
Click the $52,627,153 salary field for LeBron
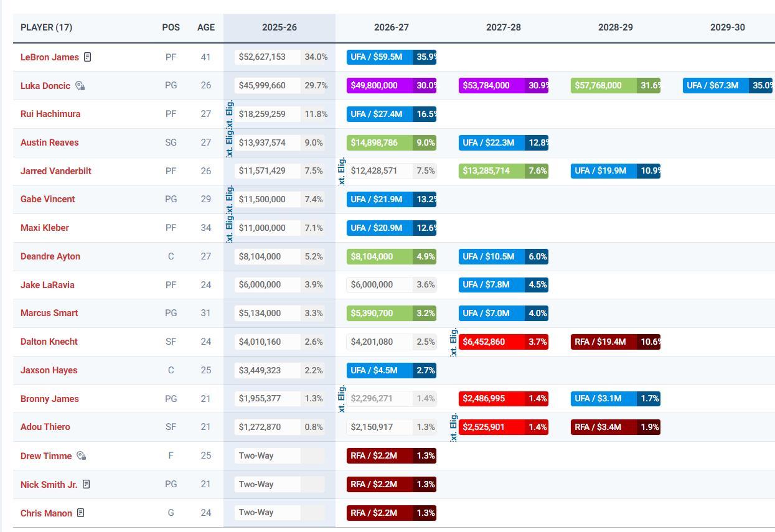coord(268,57)
